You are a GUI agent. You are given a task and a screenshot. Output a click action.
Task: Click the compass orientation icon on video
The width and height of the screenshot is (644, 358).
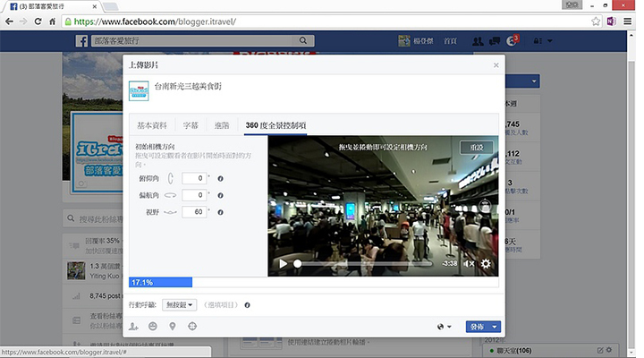coord(485,206)
